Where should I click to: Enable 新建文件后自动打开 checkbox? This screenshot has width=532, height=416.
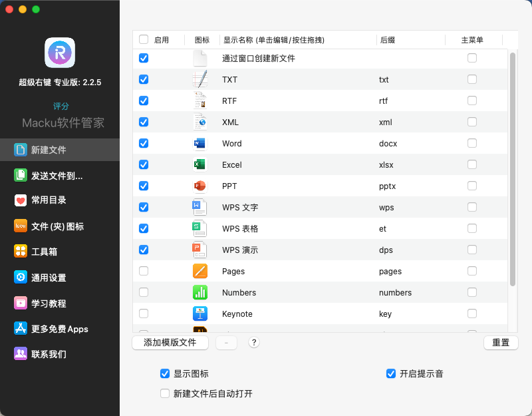[165, 393]
